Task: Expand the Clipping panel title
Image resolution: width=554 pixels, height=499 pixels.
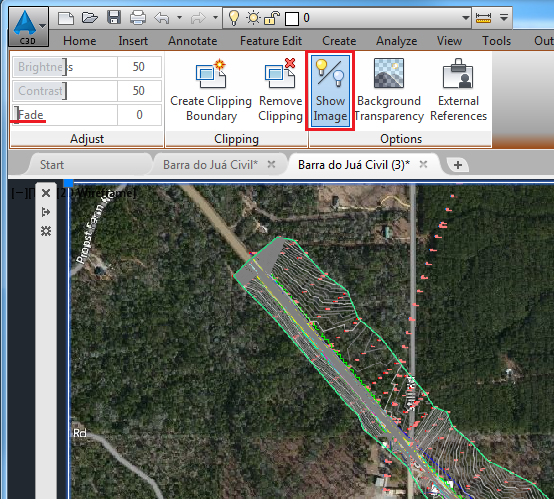Action: coord(236,139)
